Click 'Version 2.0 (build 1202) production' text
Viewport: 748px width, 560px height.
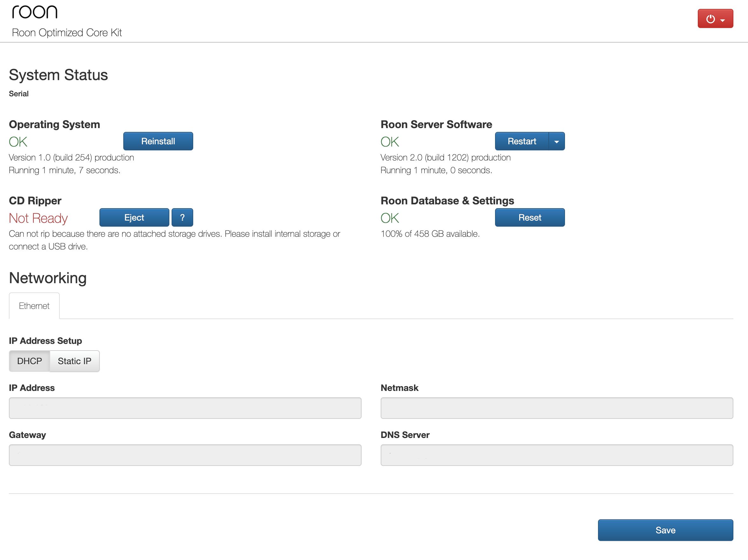click(x=445, y=158)
